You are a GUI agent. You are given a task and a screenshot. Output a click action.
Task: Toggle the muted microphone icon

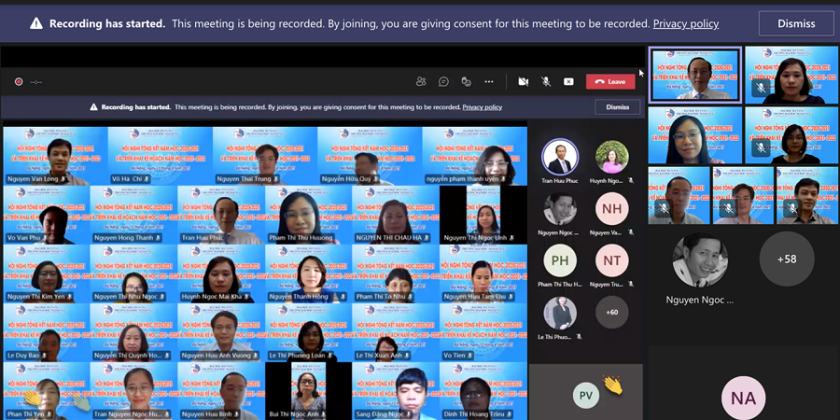[546, 81]
